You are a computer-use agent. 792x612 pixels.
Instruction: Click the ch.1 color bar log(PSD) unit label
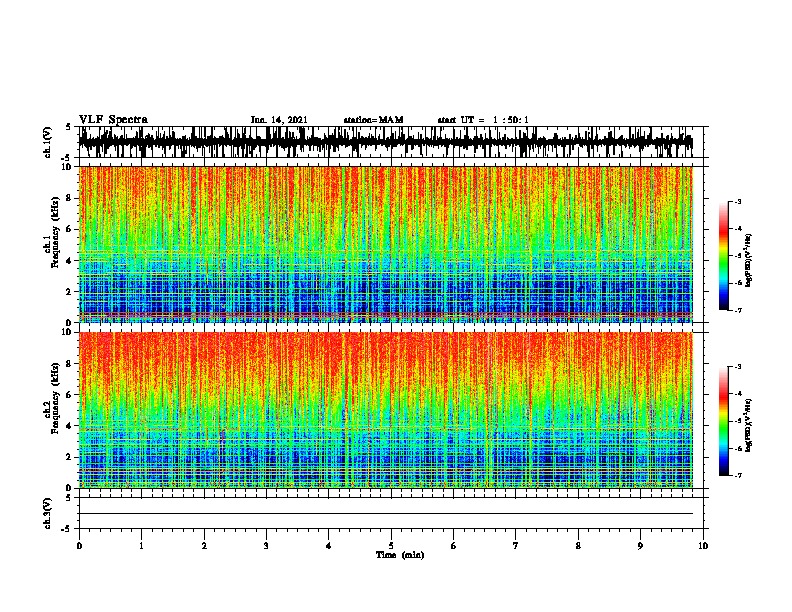point(749,261)
